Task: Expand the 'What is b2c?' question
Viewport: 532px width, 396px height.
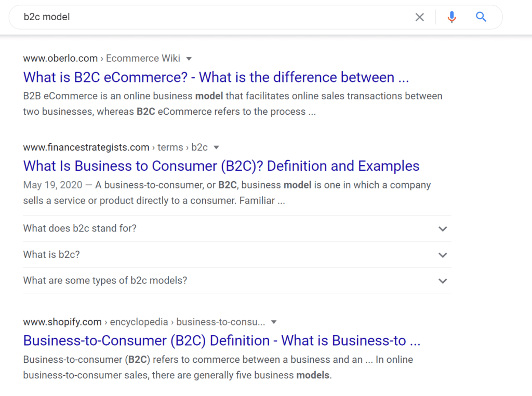Action: pyautogui.click(x=237, y=255)
